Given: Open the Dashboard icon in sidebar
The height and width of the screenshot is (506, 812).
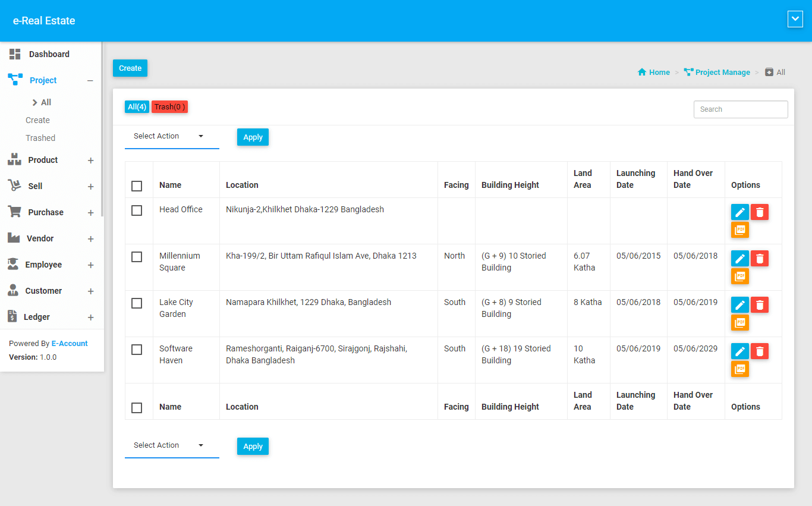Looking at the screenshot, I should (15, 54).
